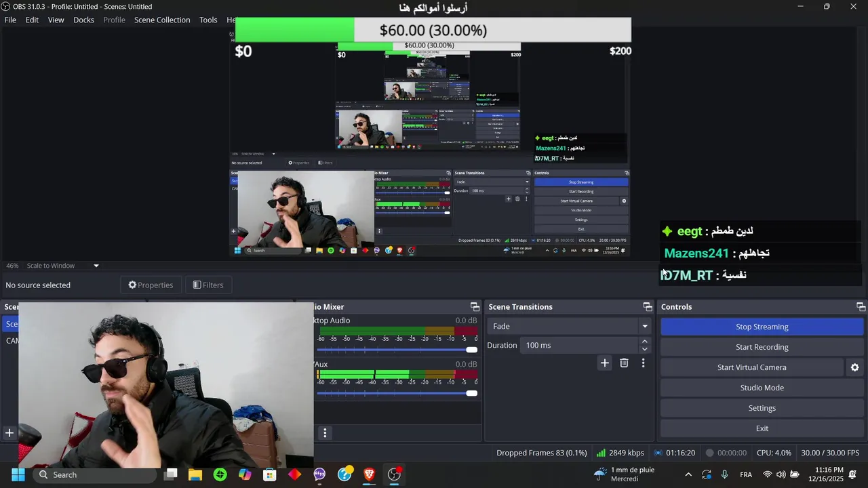Open virtual camera settings gear
This screenshot has width=868, height=488.
(x=854, y=367)
